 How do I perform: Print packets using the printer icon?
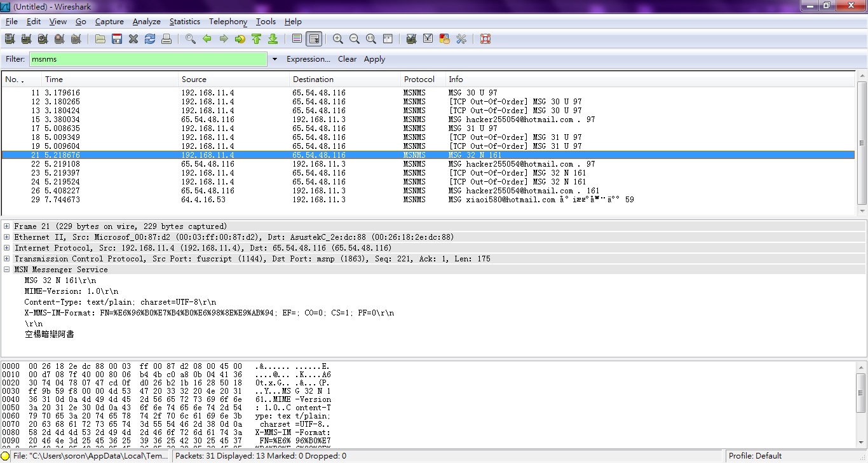point(166,39)
